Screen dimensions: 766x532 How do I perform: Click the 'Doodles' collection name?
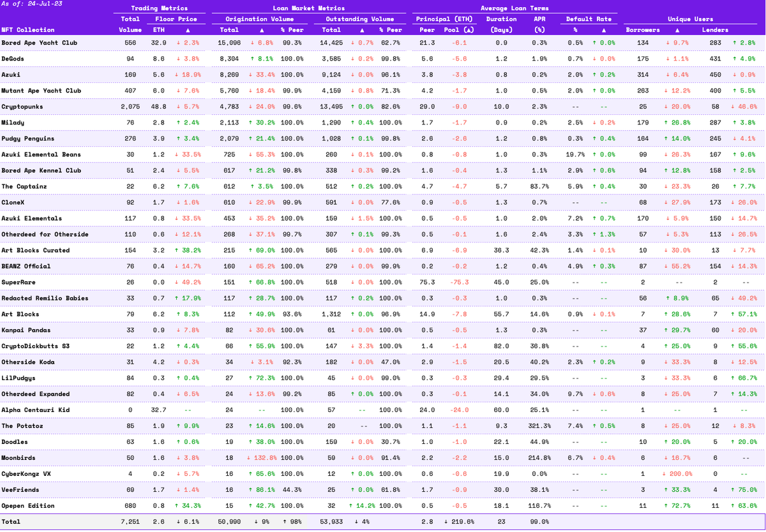[15, 441]
